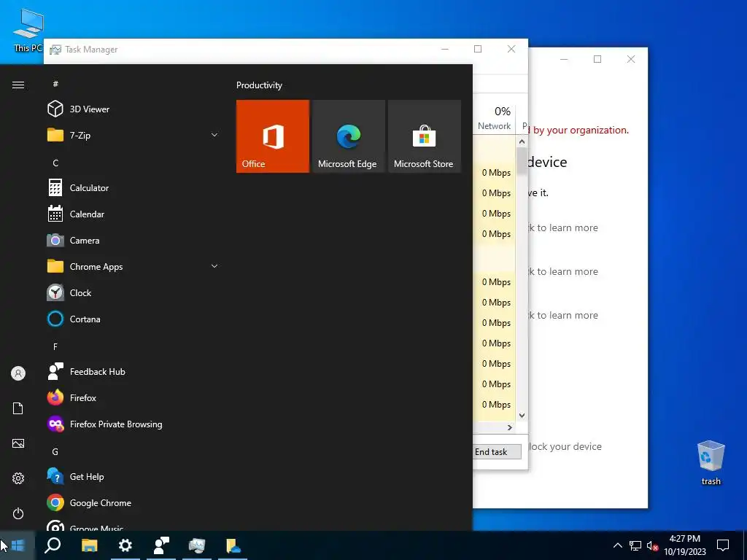Open Feedback Hub in Start menu
This screenshot has height=560, width=747.
pos(133,371)
